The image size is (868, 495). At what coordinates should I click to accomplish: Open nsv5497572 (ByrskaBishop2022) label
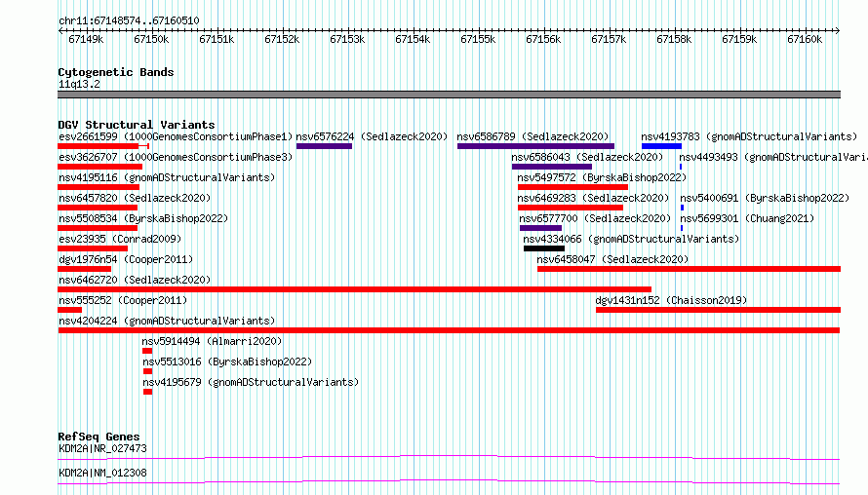tap(602, 177)
